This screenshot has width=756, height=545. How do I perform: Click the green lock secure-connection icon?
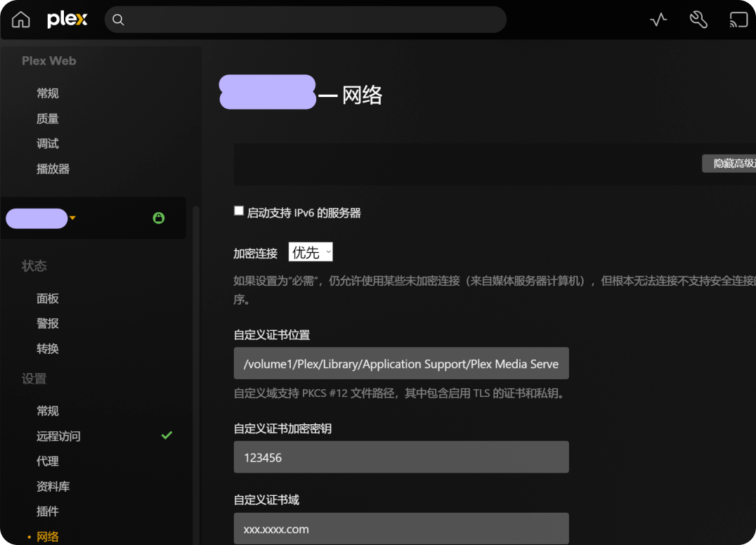(x=159, y=218)
